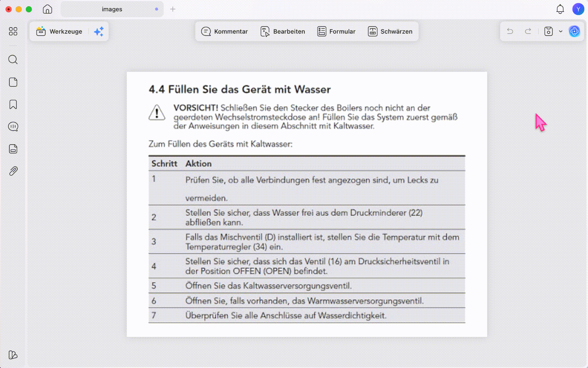Open the thumbnails grid panel

(x=13, y=31)
